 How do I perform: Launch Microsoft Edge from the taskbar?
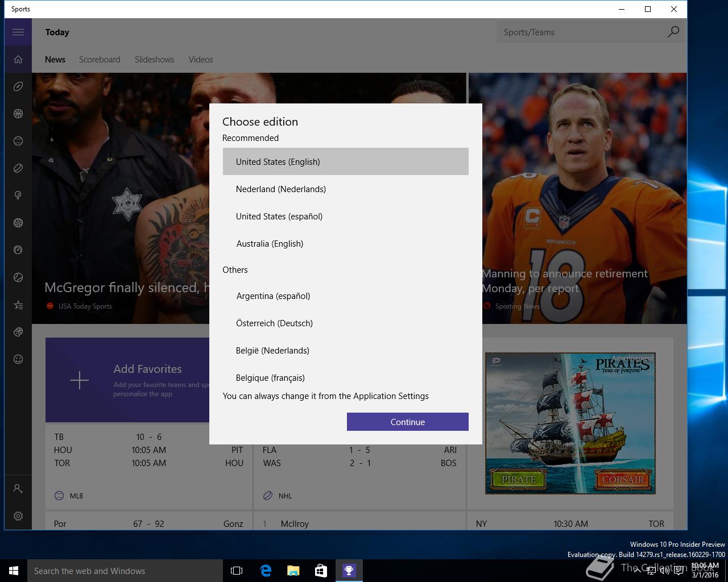[265, 571]
